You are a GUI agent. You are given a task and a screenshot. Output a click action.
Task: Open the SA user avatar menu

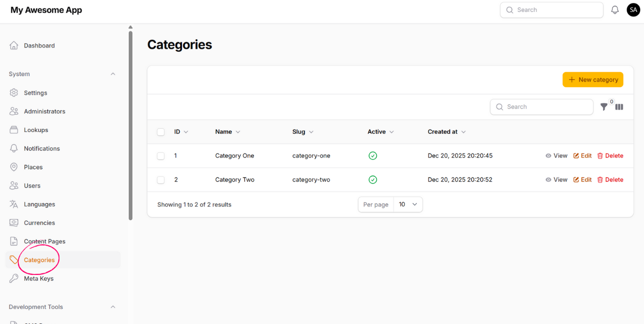point(633,10)
